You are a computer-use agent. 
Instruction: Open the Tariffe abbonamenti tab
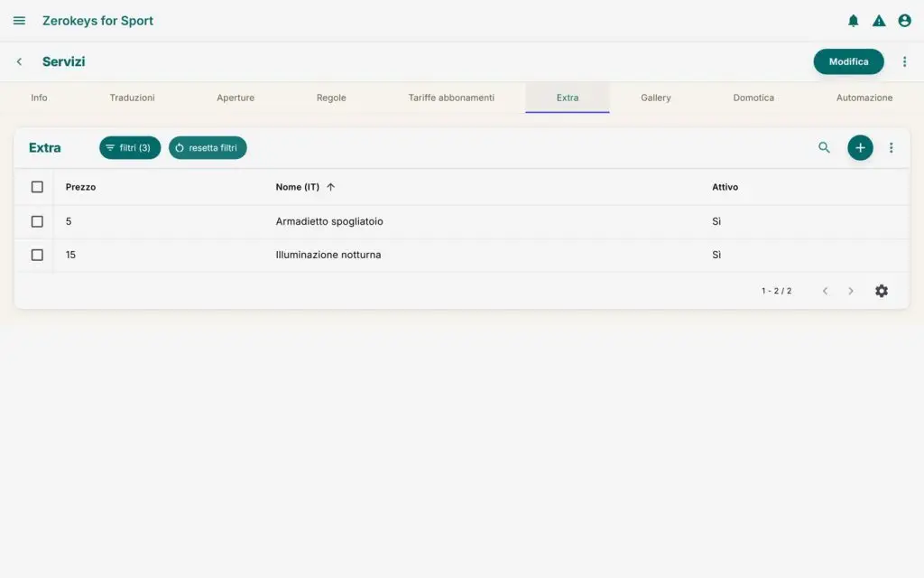pos(451,98)
